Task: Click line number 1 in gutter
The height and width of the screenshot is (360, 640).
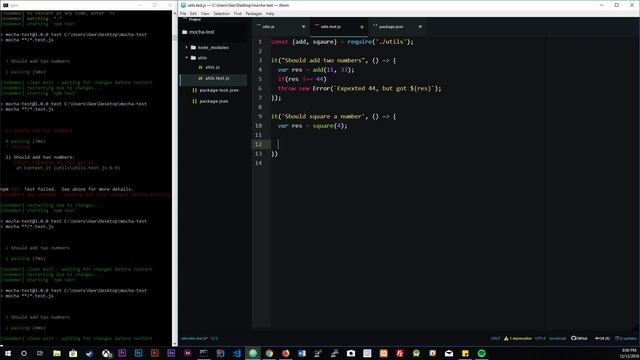Action: point(260,42)
